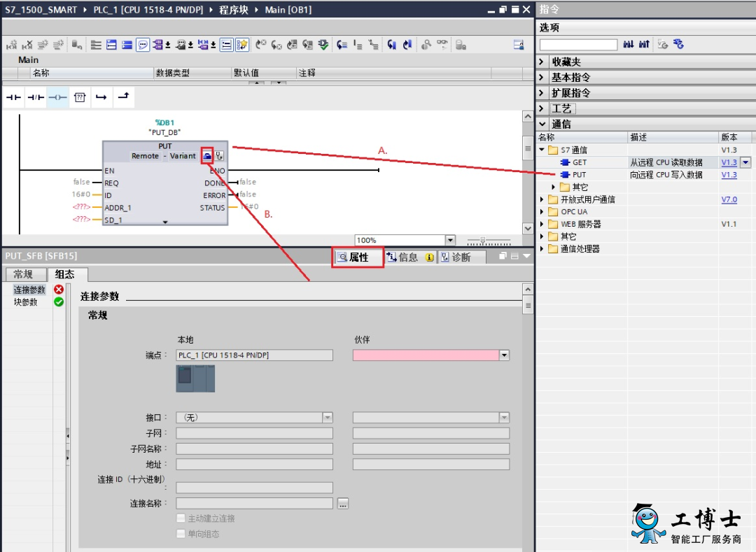This screenshot has height=552, width=756.
Task: Click the 连接名称 input field
Action: pyautogui.click(x=255, y=503)
